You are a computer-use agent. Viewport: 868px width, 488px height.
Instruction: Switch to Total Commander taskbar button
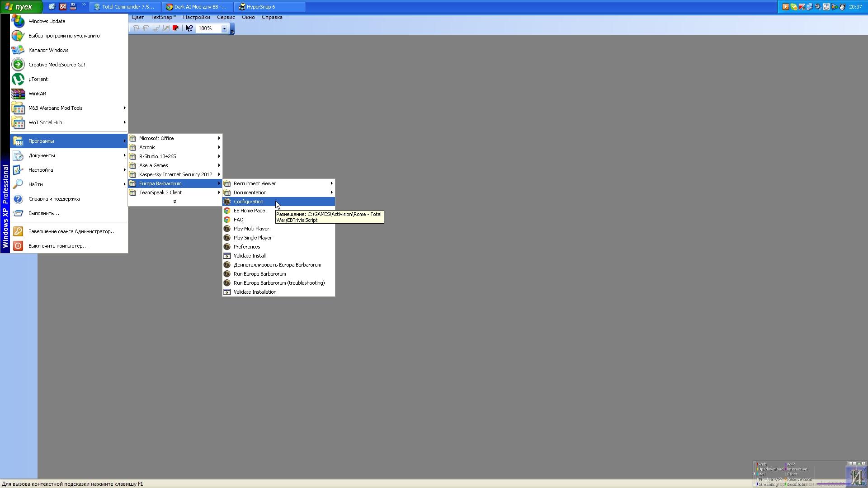tap(125, 7)
